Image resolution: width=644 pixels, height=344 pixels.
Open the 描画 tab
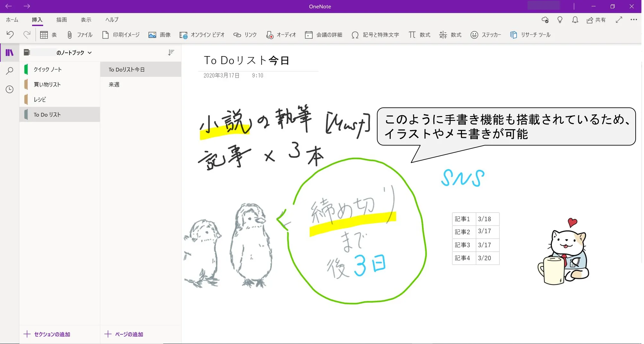[62, 20]
